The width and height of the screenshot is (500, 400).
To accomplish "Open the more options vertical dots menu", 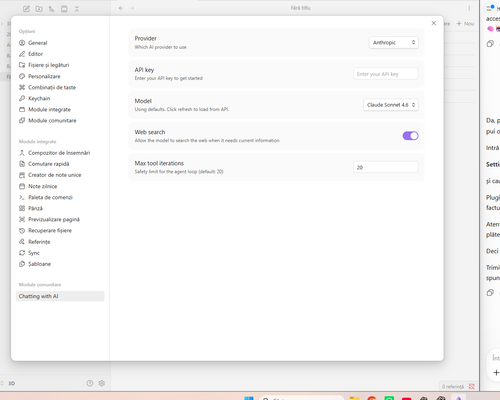I will (x=469, y=8).
